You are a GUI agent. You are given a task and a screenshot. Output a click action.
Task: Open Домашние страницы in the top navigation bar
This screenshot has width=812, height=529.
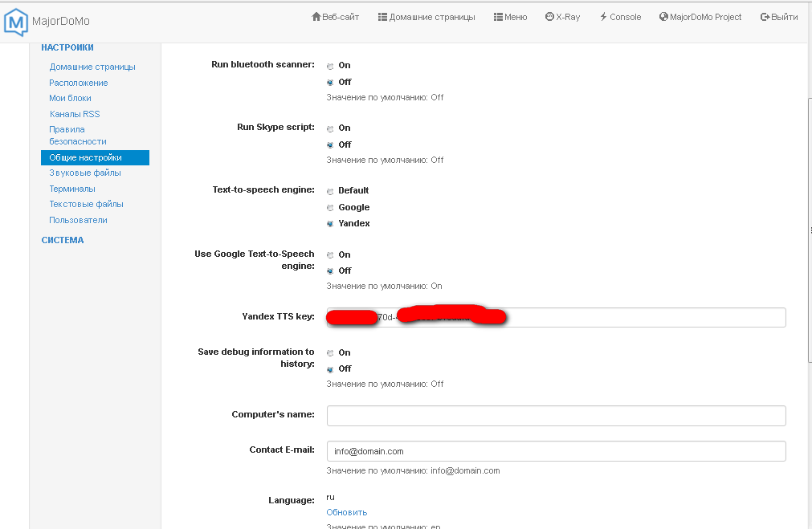[x=426, y=17]
